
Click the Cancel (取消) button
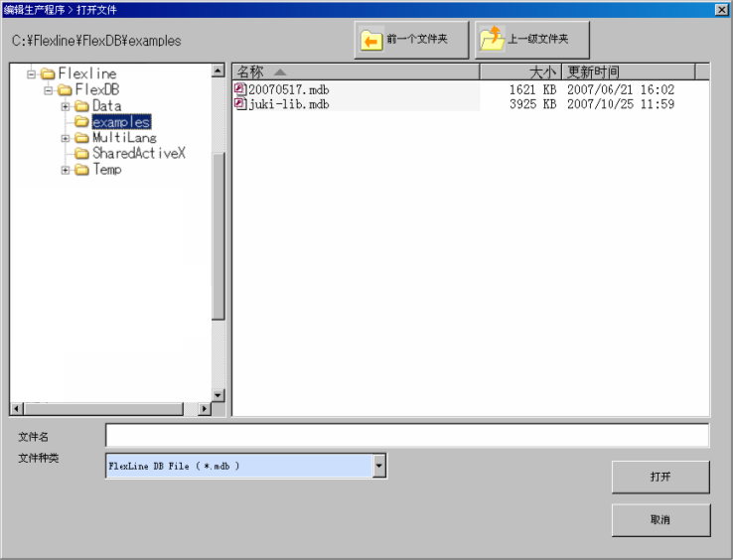pyautogui.click(x=660, y=520)
